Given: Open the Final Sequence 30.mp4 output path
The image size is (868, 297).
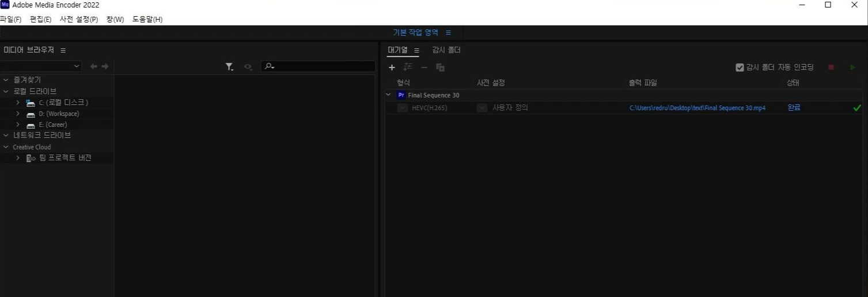Looking at the screenshot, I should (x=698, y=108).
